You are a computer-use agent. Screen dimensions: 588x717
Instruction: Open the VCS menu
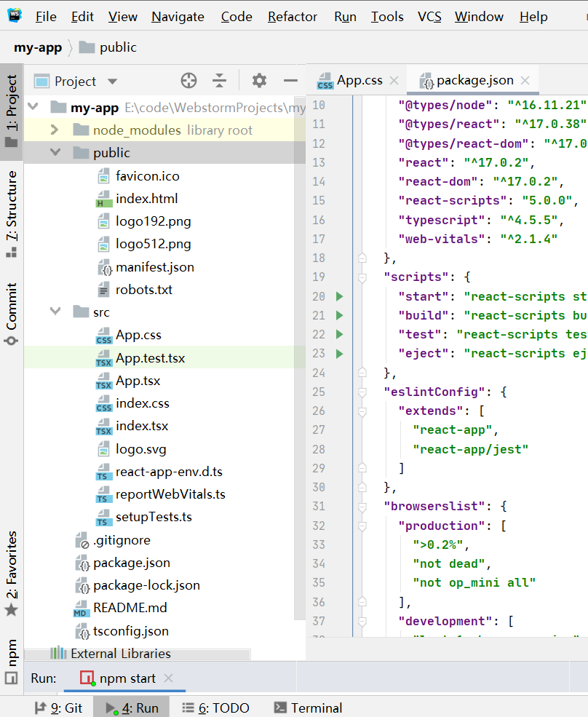point(429,17)
